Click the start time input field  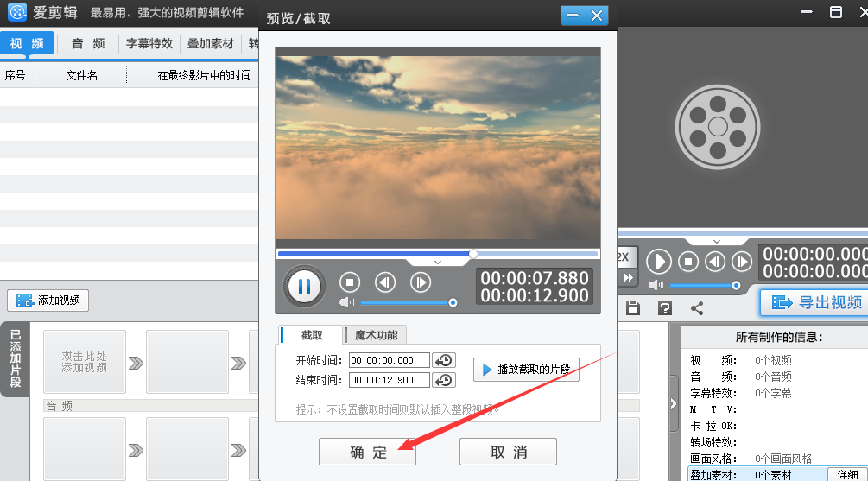390,360
